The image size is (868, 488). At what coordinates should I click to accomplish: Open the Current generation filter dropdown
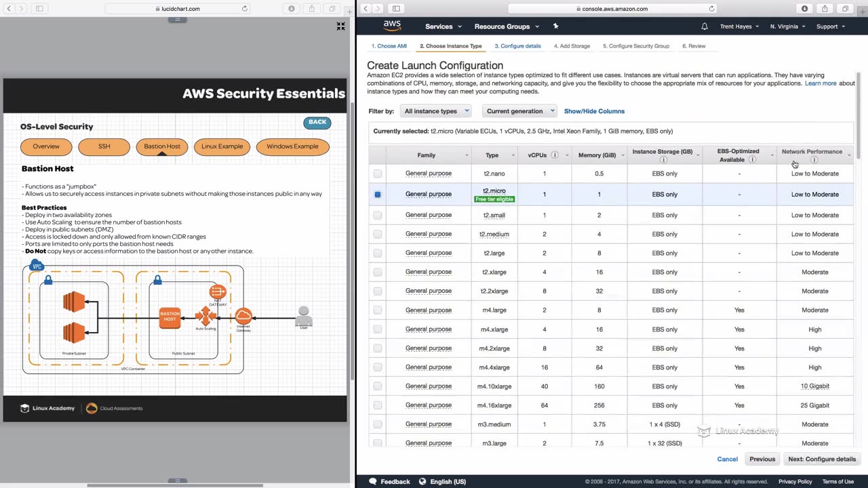click(519, 111)
